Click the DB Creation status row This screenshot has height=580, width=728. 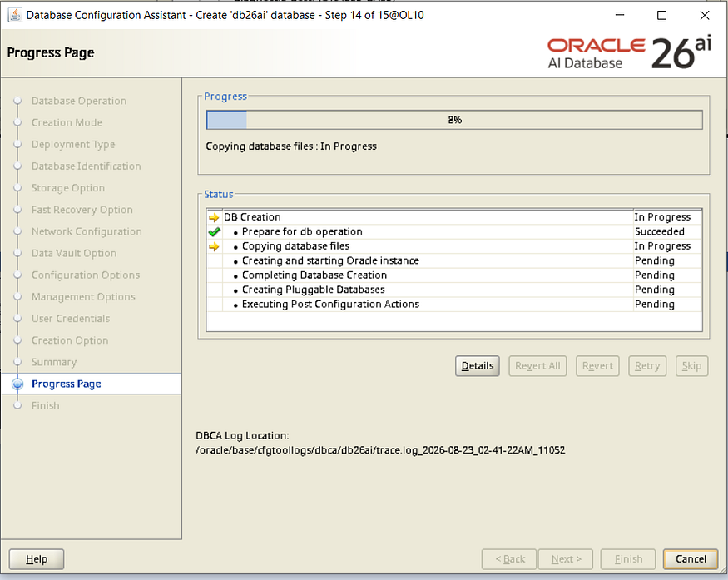tap(454, 217)
